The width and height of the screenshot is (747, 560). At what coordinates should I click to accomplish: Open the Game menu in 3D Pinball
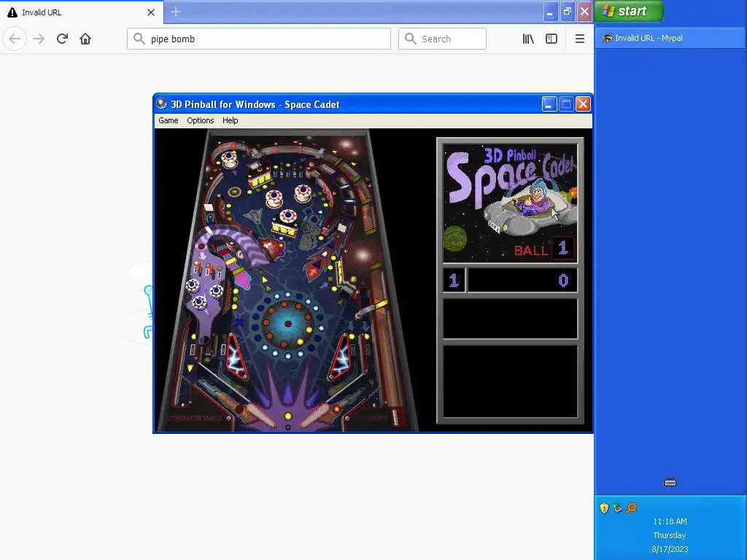[x=169, y=120]
